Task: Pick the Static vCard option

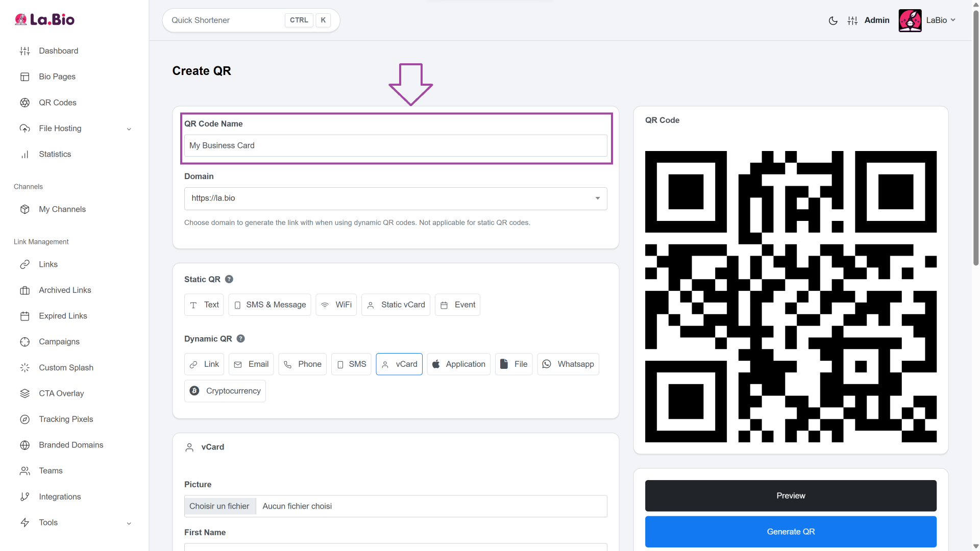Action: pyautogui.click(x=396, y=305)
